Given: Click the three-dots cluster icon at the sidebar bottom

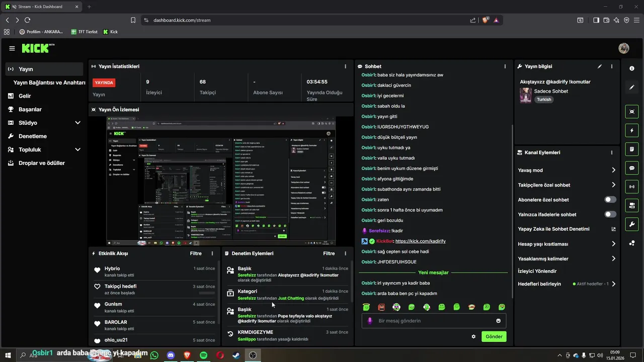Looking at the screenshot, I should tap(632, 243).
